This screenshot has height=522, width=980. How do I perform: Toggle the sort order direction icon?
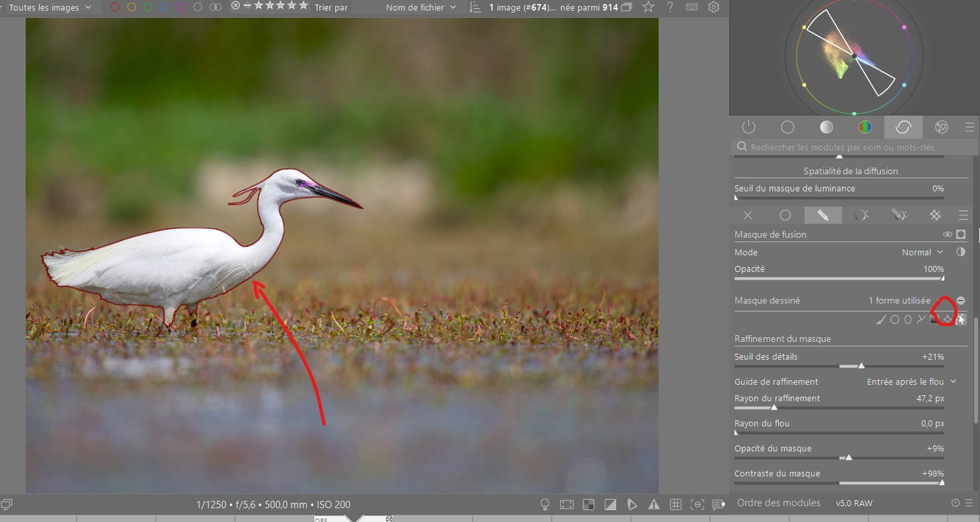tap(474, 7)
